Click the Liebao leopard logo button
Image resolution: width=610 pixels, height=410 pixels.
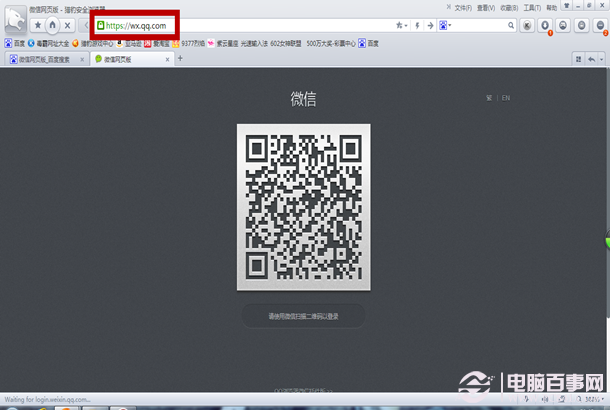coord(15,19)
